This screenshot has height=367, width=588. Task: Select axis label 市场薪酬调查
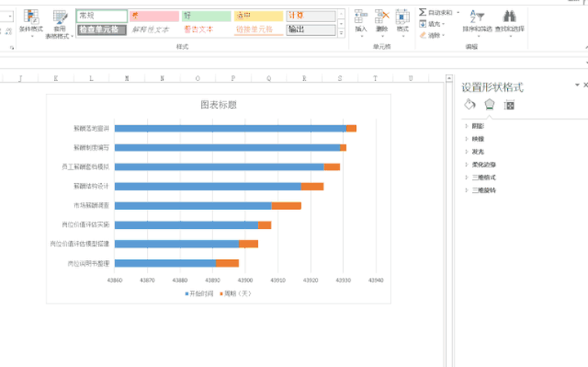click(x=91, y=205)
